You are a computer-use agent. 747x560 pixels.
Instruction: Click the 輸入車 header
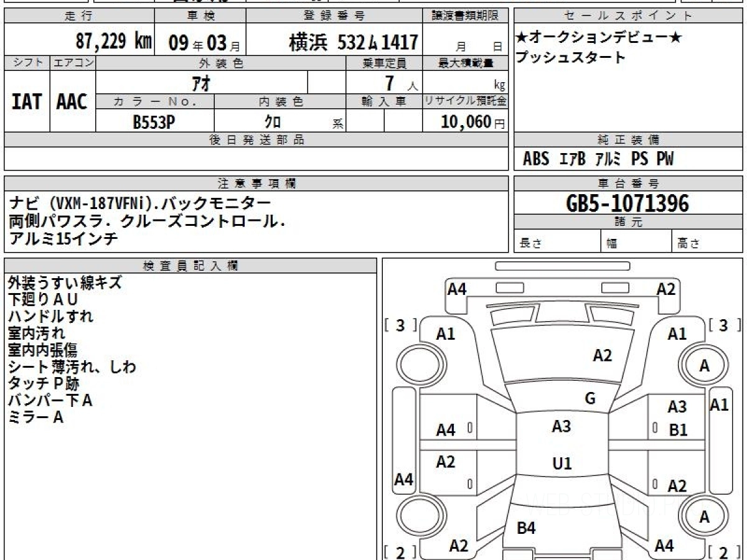click(x=384, y=101)
